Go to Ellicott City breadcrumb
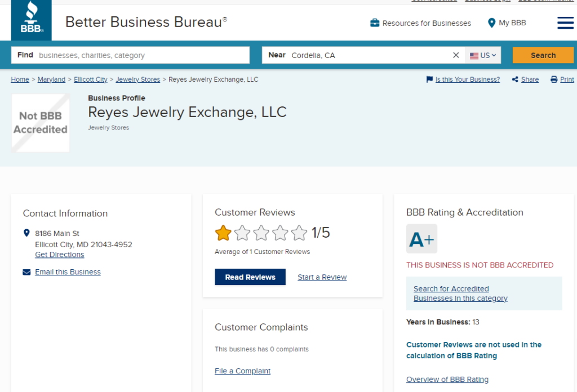 point(91,79)
